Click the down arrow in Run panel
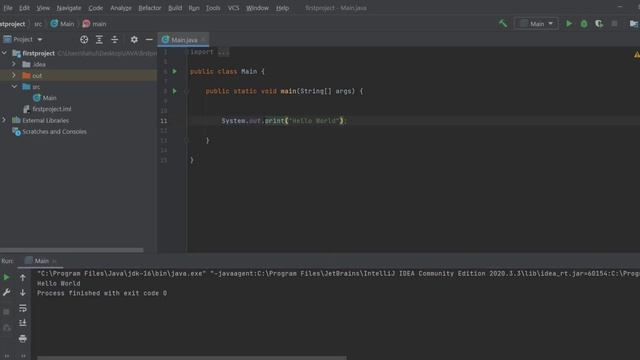Viewport: 640px width, 360px height. point(23,293)
